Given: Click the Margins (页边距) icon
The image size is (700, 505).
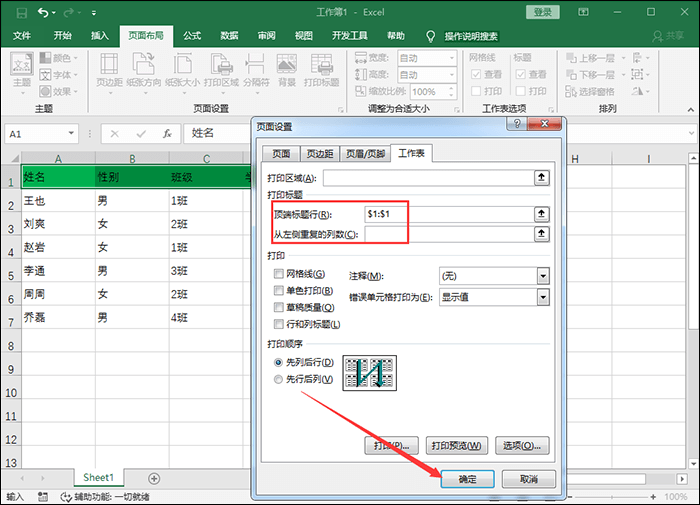Looking at the screenshot, I should pos(109,64).
